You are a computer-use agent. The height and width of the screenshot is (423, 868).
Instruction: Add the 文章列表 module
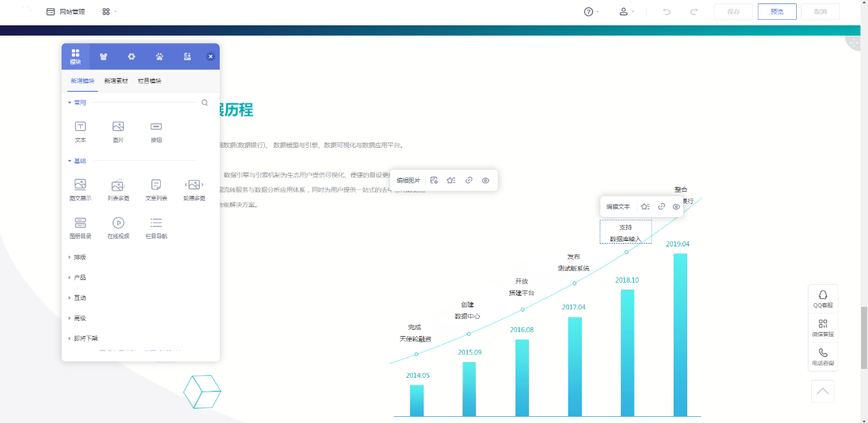156,190
